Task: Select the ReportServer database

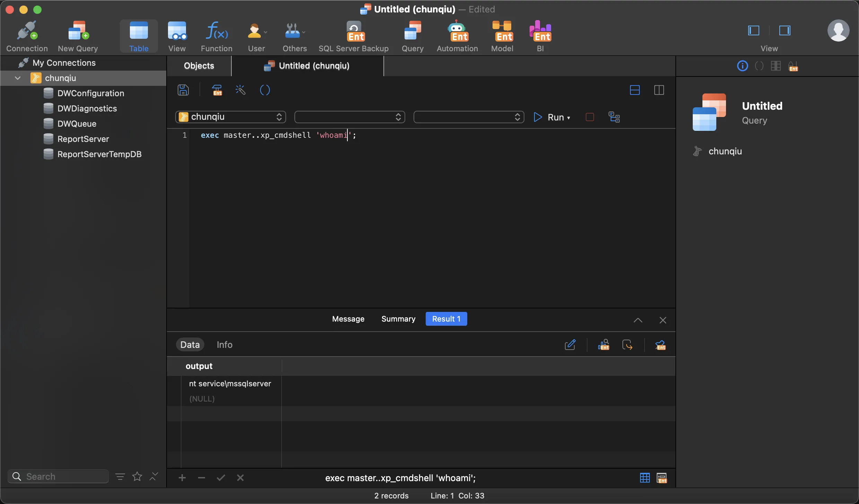Action: click(83, 139)
